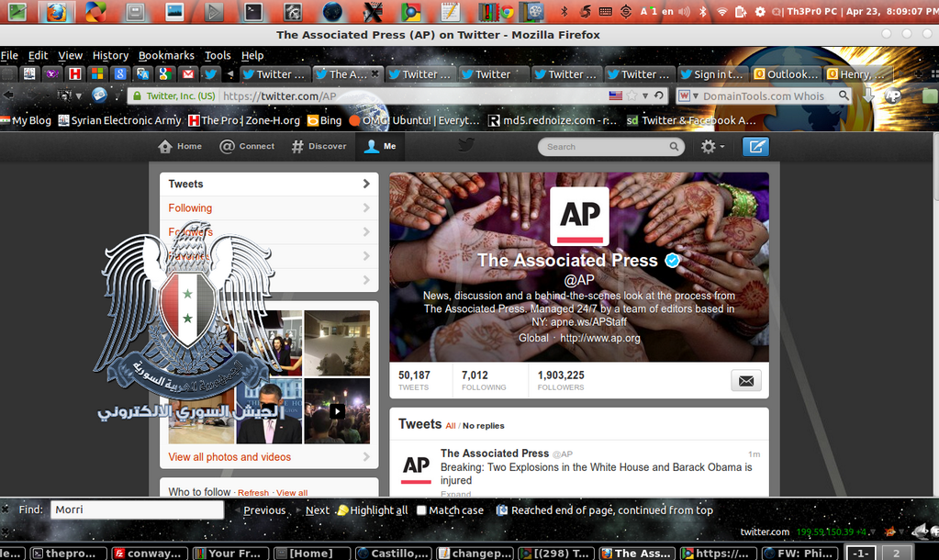Click 'View all photos and videos' link
The height and width of the screenshot is (560, 939).
(229, 457)
